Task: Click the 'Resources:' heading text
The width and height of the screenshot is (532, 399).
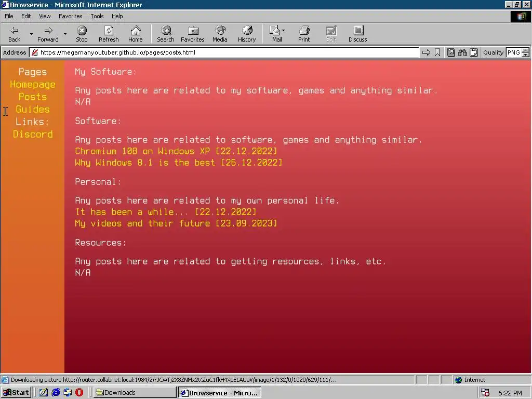Action: click(x=100, y=243)
